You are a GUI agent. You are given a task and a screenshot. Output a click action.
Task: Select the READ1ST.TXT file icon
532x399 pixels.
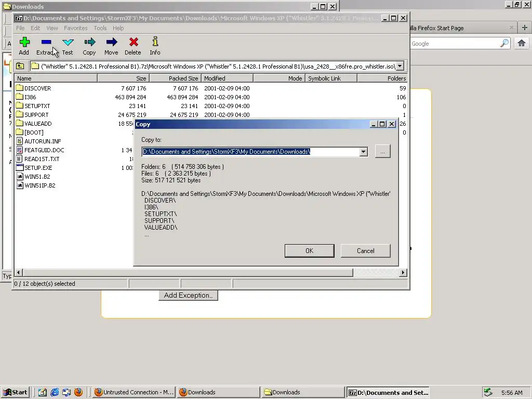click(x=20, y=158)
